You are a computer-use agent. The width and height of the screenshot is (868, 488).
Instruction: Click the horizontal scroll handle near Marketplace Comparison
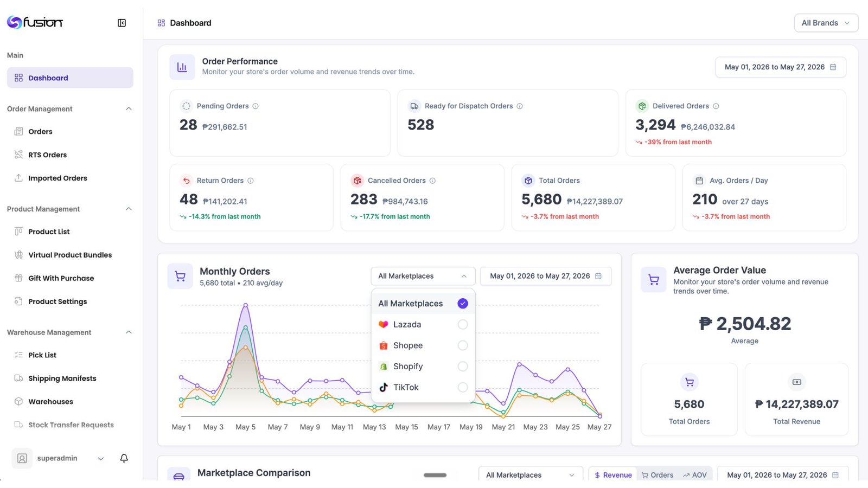pyautogui.click(x=435, y=475)
